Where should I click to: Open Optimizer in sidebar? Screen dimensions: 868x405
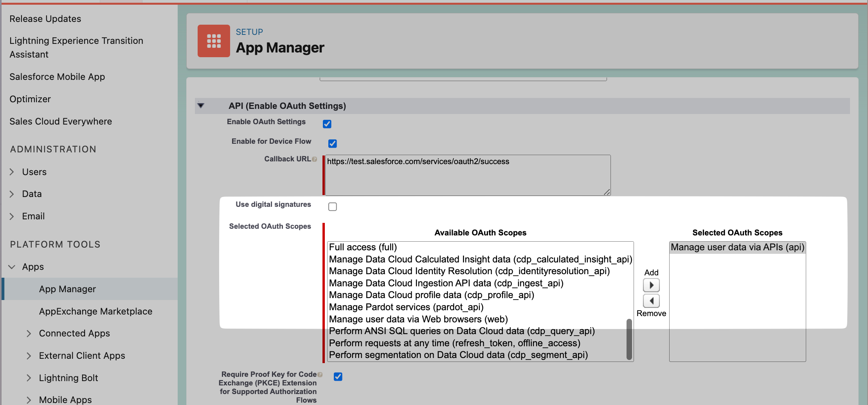pyautogui.click(x=30, y=99)
